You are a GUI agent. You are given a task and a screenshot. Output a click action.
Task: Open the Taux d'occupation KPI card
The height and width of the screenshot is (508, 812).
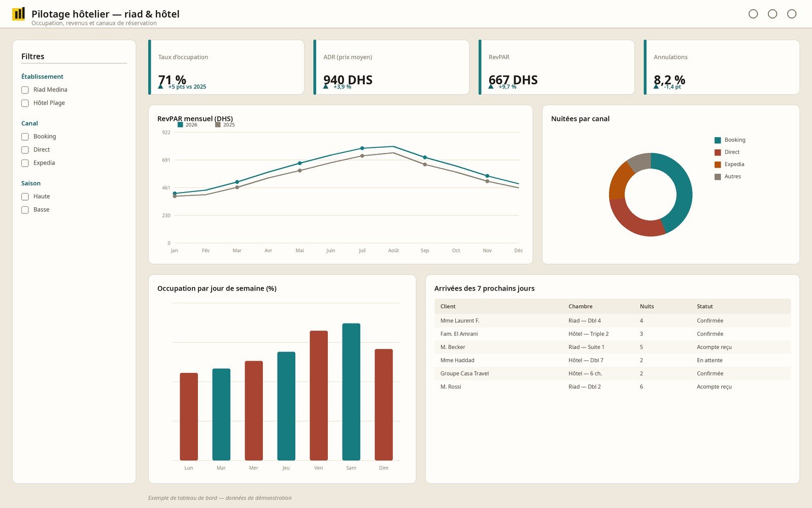(226, 67)
